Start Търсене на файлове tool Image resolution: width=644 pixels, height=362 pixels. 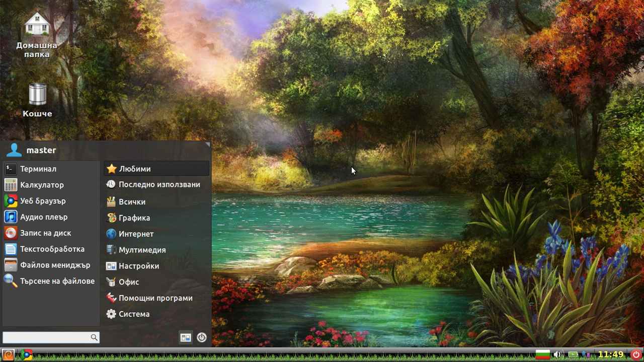point(51,281)
